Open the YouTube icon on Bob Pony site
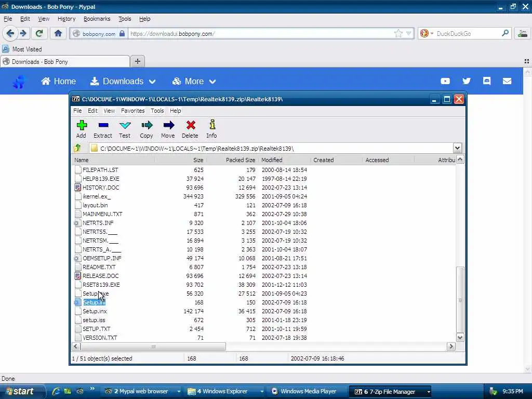The height and width of the screenshot is (399, 532). (445, 81)
